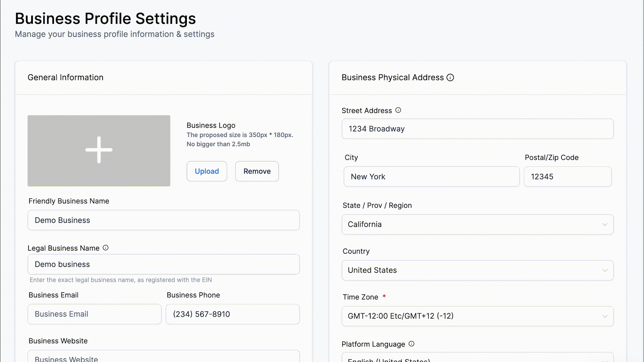Click chevron arrow on California dropdown
This screenshot has height=362, width=644.
pyautogui.click(x=605, y=225)
